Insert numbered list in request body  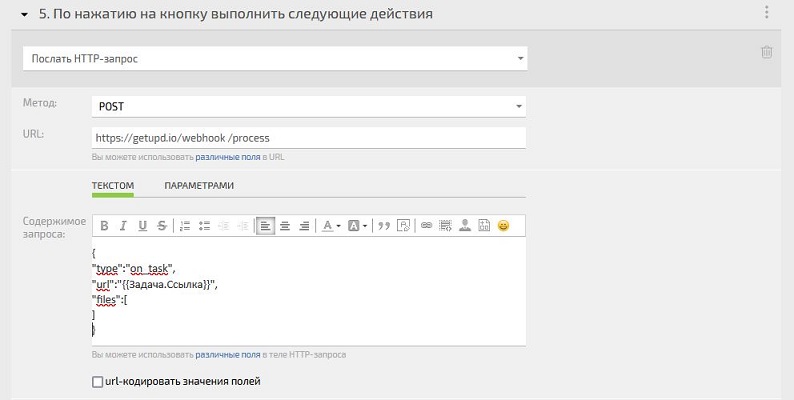pyautogui.click(x=185, y=226)
